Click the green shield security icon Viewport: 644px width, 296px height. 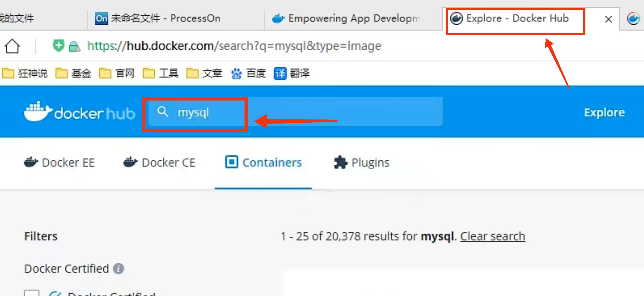coord(58,46)
